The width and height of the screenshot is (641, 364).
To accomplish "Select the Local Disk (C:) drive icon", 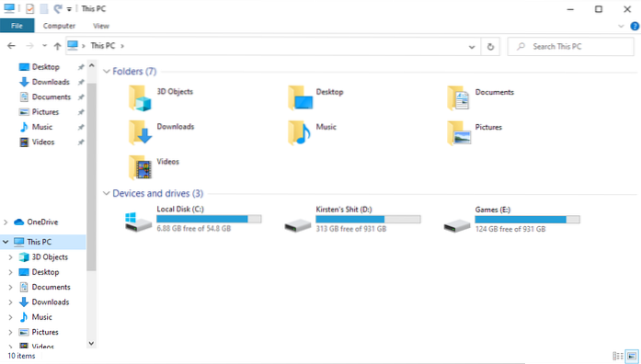I will tap(138, 222).
